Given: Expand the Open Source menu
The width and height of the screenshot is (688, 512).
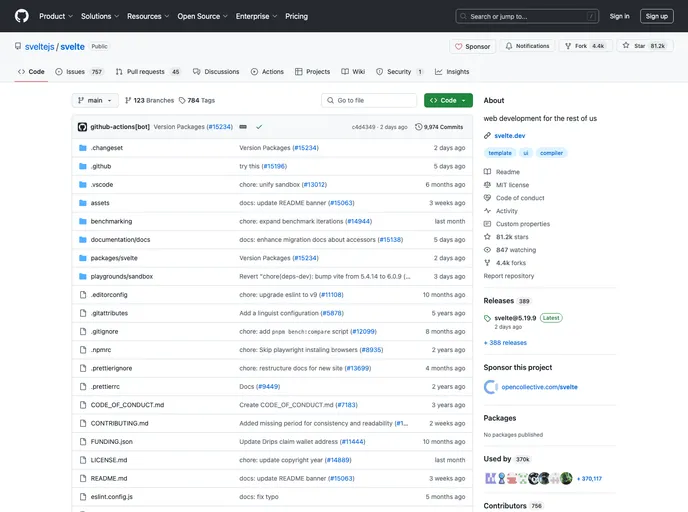Looking at the screenshot, I should tap(202, 16).
